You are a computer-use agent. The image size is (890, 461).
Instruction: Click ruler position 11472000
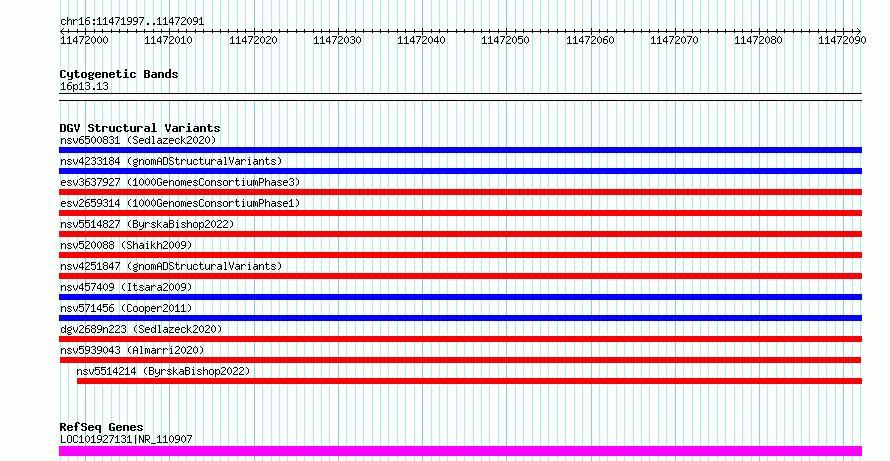[84, 40]
